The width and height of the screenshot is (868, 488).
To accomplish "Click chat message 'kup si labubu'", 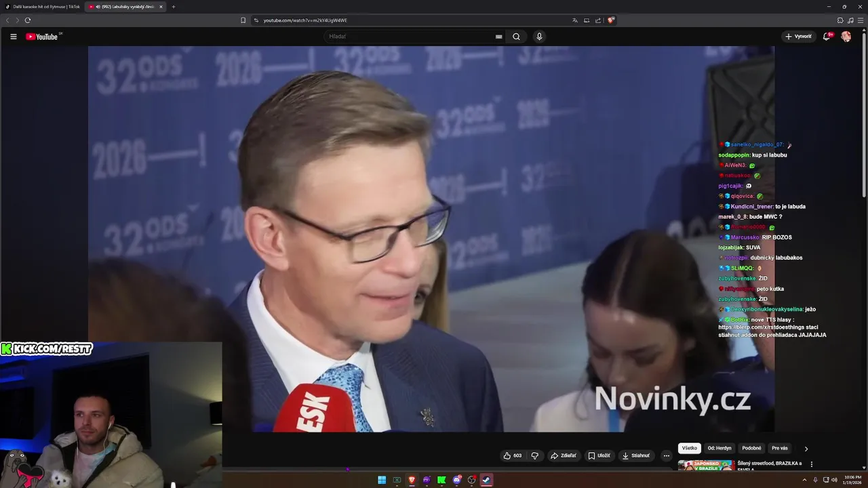I will tap(770, 155).
